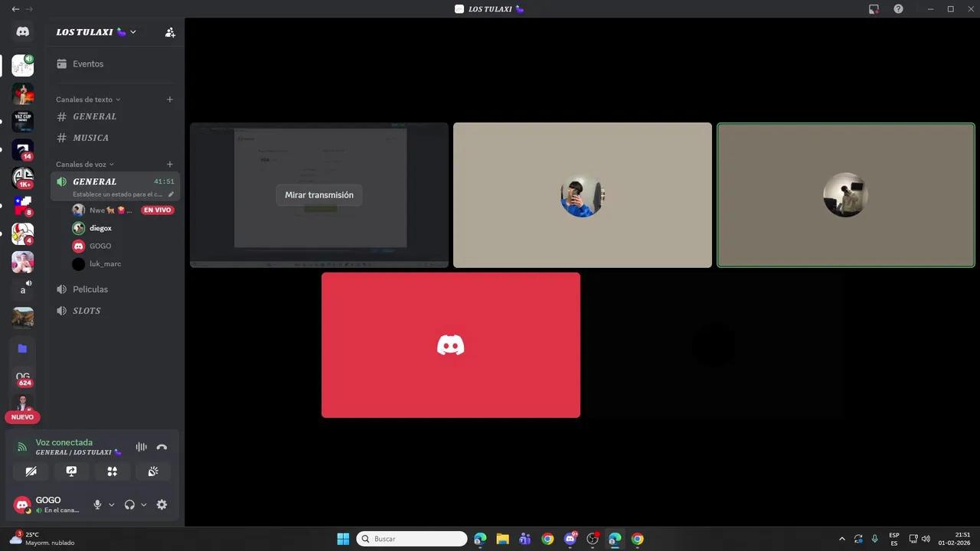980x551 pixels.
Task: Show hidden system tray icons
Action: pyautogui.click(x=842, y=539)
